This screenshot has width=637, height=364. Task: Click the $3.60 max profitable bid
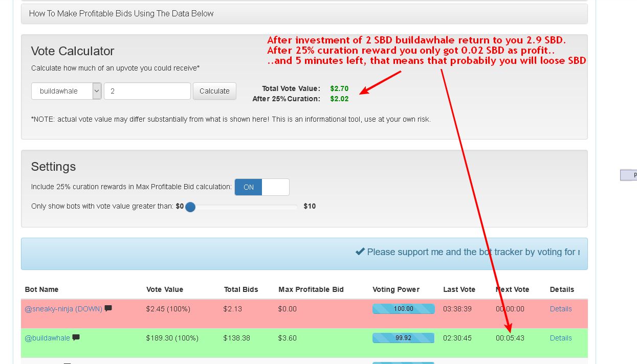[287, 338]
